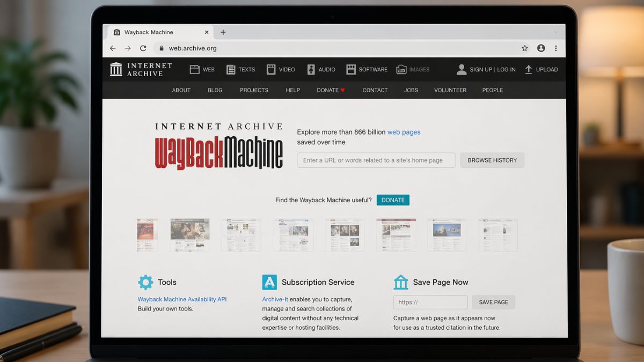The height and width of the screenshot is (362, 644).
Task: Open the seventh archived site thumbnail
Action: click(x=447, y=235)
